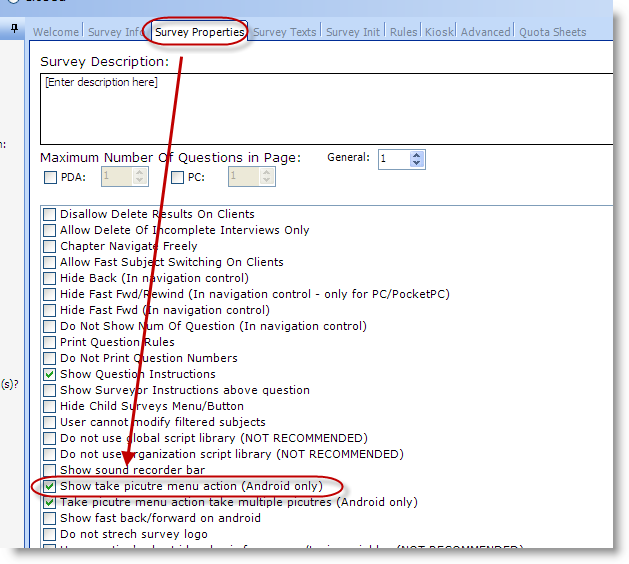Check Hide Back in navigation control
Image resolution: width=629 pixels, height=564 pixels.
coord(49,278)
